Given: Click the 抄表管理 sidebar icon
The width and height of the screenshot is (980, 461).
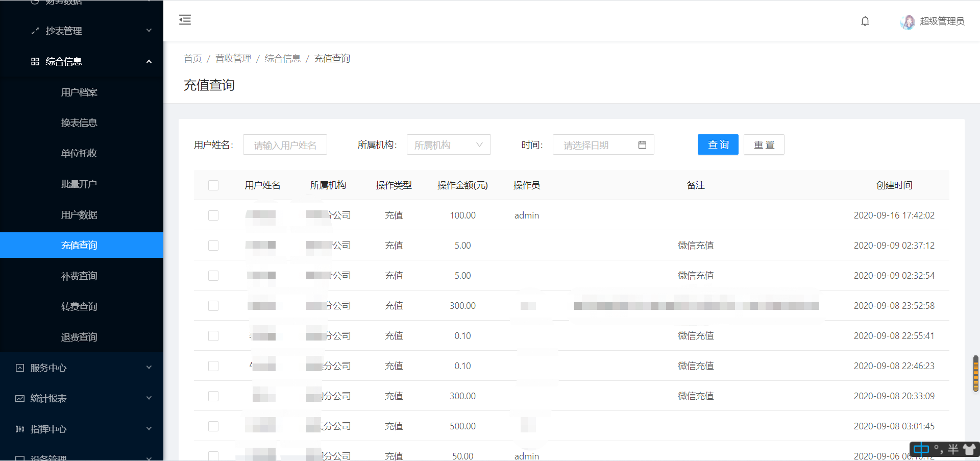Looking at the screenshot, I should click(35, 31).
